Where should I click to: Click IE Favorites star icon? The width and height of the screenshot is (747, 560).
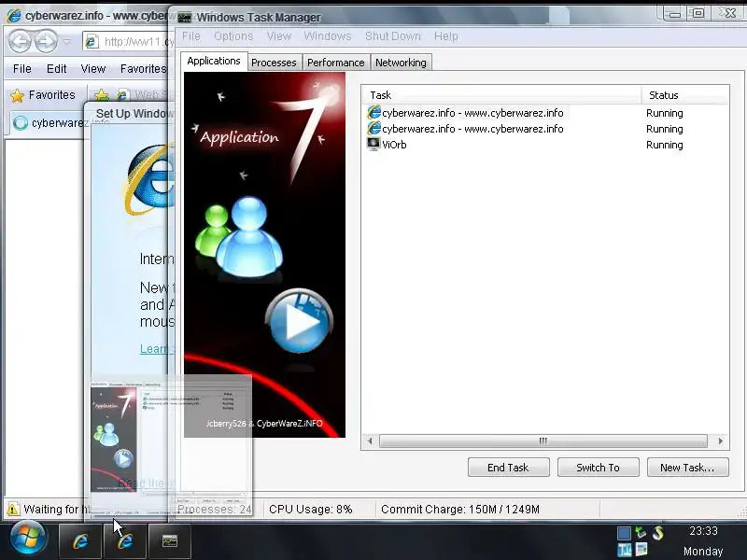click(17, 96)
